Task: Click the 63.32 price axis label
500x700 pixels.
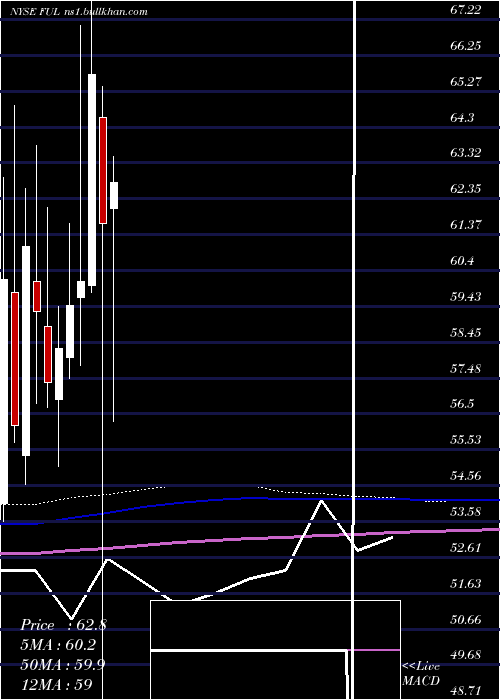Action: [x=466, y=153]
